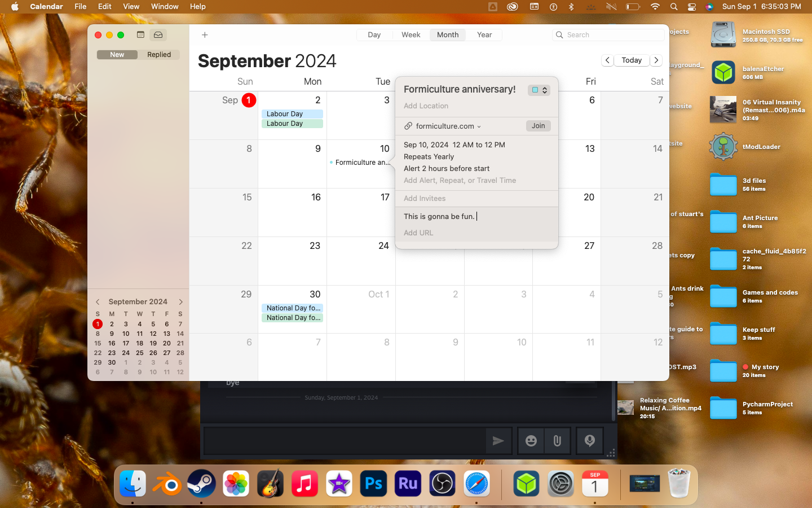
Task: Launch Blender from the Dock
Action: tap(167, 484)
